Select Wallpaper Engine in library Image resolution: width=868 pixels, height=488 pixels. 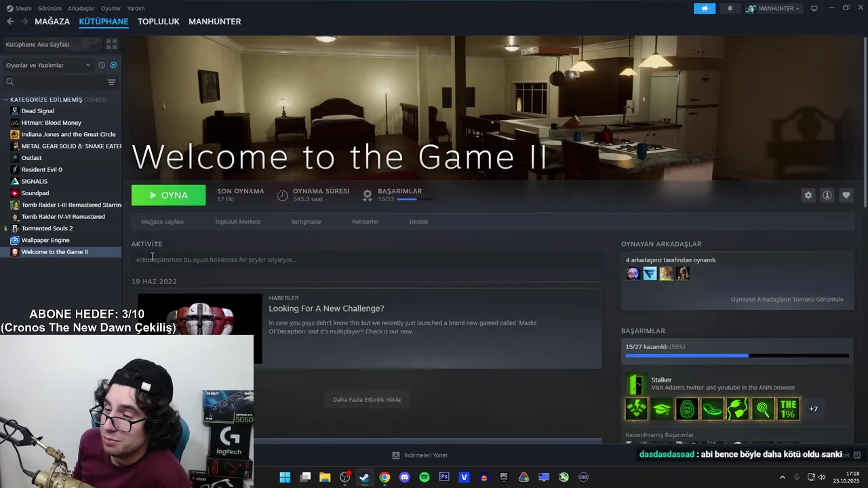pyautogui.click(x=45, y=240)
